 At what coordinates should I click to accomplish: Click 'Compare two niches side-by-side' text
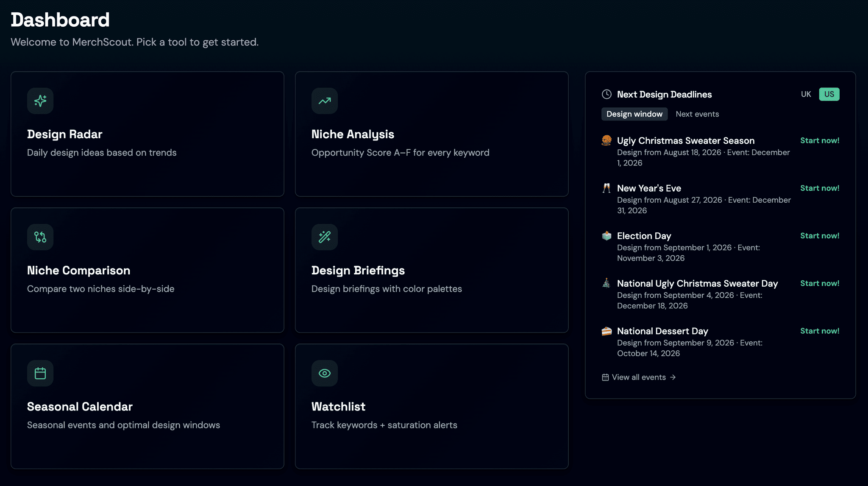[x=100, y=289]
